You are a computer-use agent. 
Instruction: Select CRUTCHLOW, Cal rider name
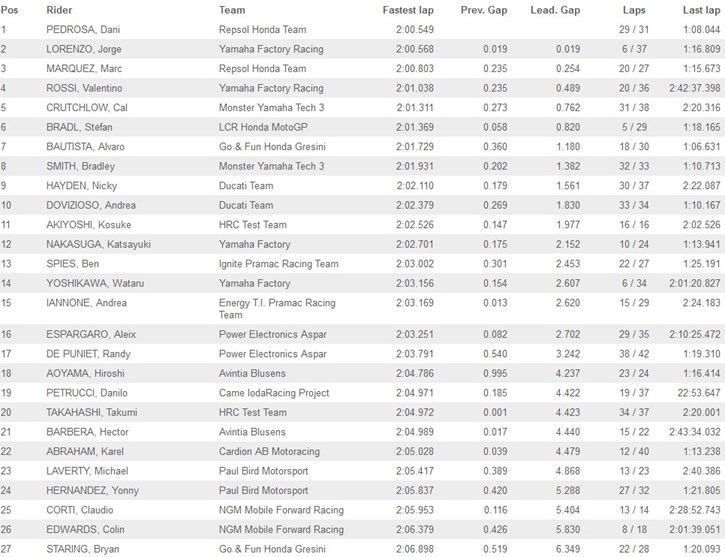87,108
